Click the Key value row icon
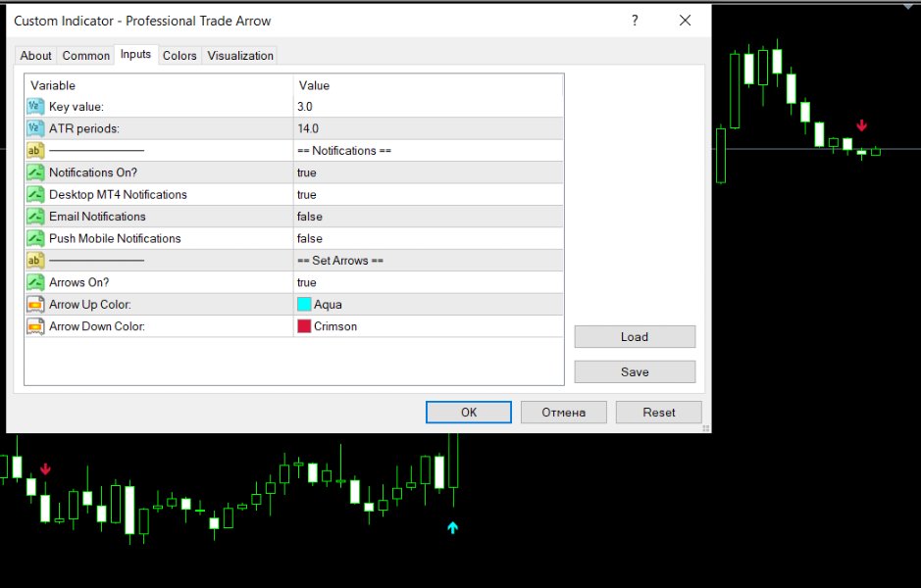 click(x=35, y=106)
